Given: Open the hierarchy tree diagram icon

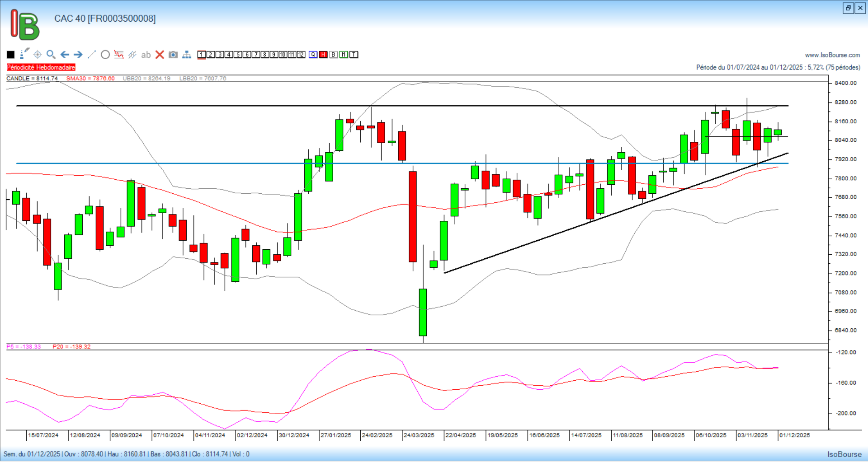Looking at the screenshot, I should (187, 55).
